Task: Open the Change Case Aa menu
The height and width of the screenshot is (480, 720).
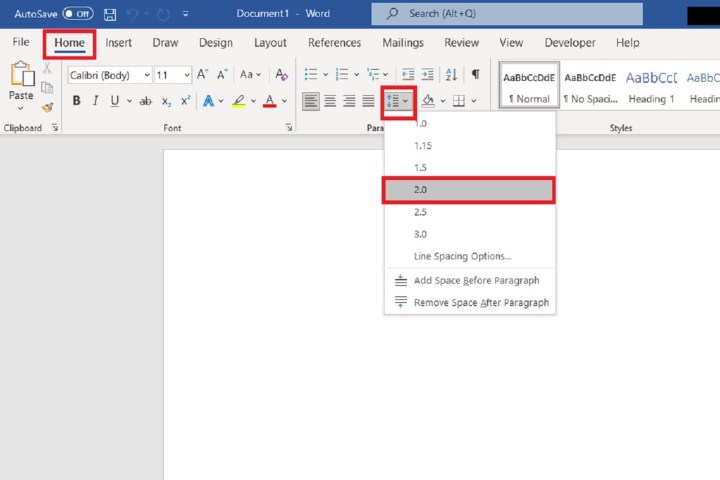Action: (250, 74)
